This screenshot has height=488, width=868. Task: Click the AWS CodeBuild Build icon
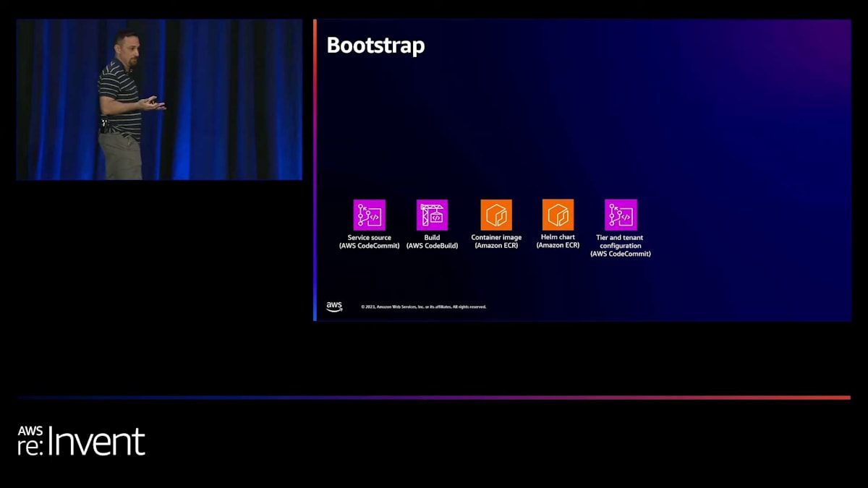(432, 215)
